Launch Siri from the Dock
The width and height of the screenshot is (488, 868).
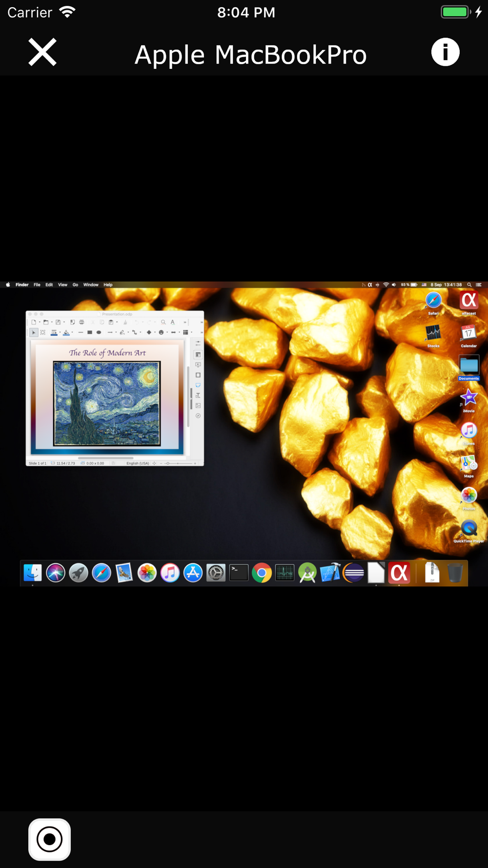(56, 573)
